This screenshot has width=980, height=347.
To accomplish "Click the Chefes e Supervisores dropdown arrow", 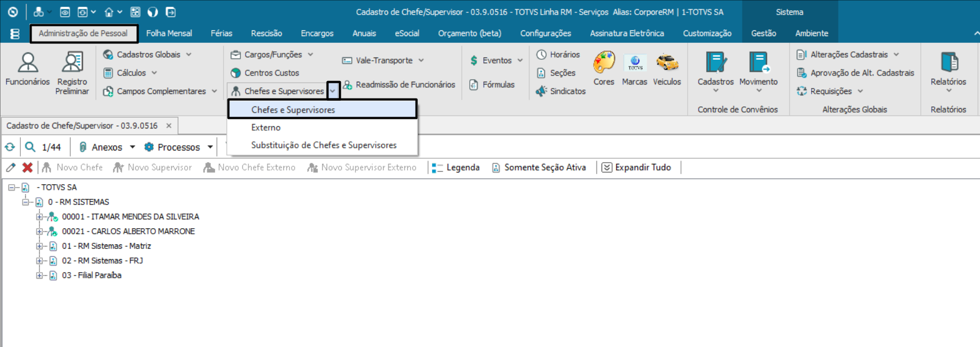I will click(333, 91).
